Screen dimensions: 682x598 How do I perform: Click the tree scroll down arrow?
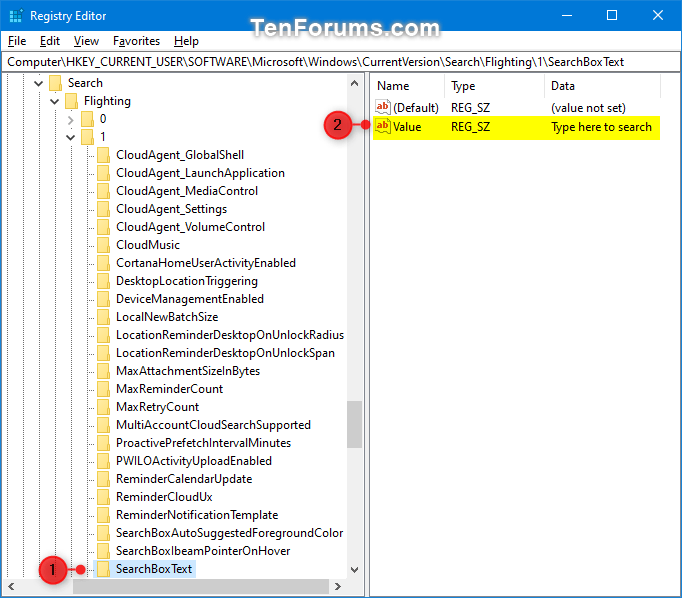point(354,570)
